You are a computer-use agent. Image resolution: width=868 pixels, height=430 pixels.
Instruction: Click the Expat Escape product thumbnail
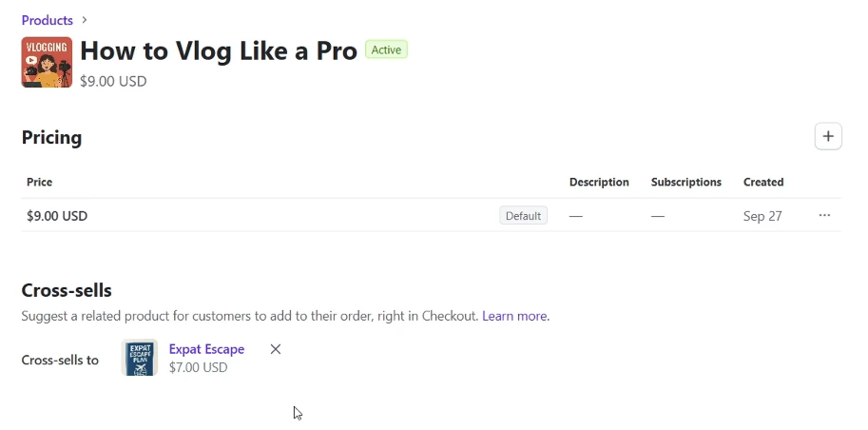pyautogui.click(x=140, y=358)
